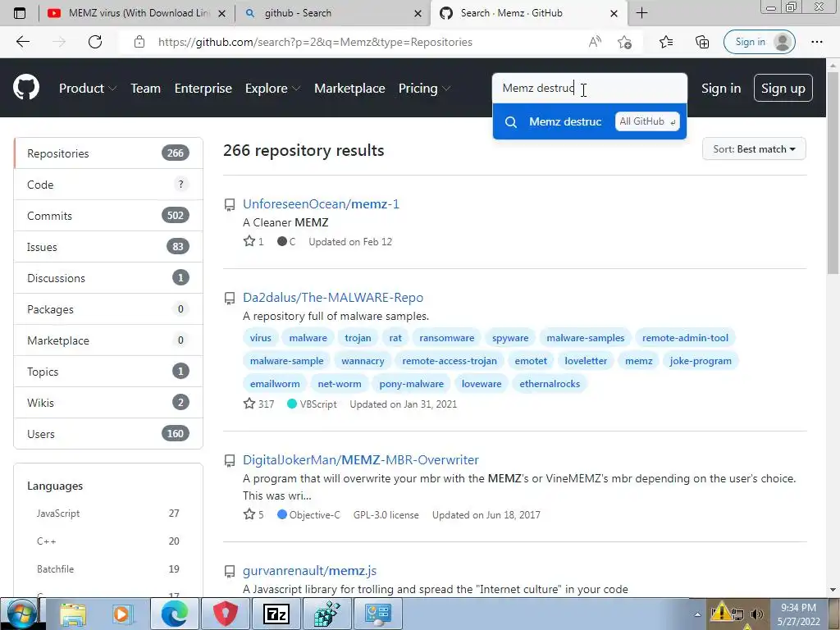Click the memz topic tag
The width and height of the screenshot is (840, 630).
click(638, 361)
